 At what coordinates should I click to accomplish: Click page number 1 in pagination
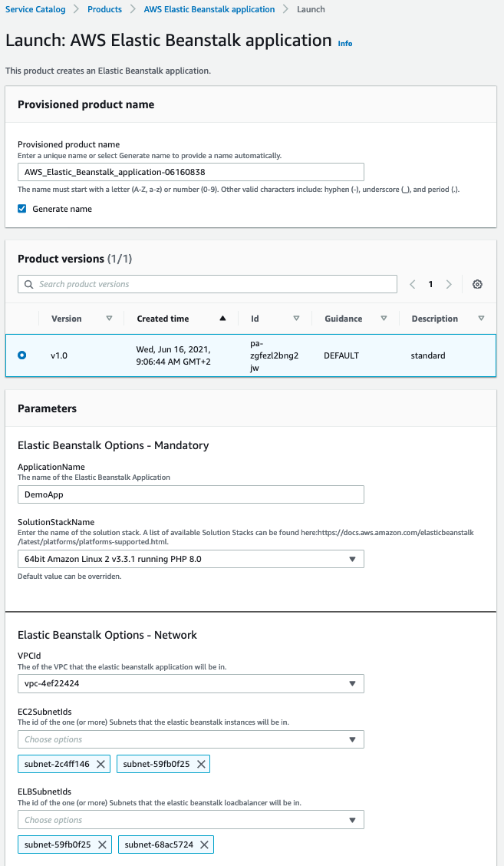(x=430, y=284)
